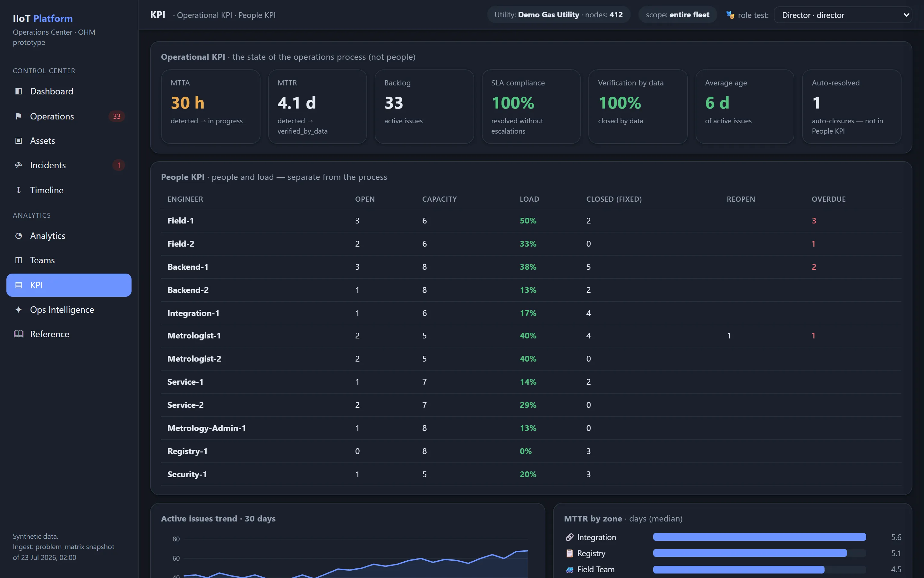Open the Reference section
924x578 pixels.
coord(69,334)
